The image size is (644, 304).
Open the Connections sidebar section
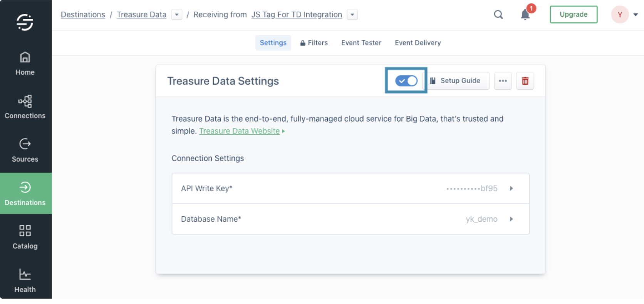click(x=25, y=107)
